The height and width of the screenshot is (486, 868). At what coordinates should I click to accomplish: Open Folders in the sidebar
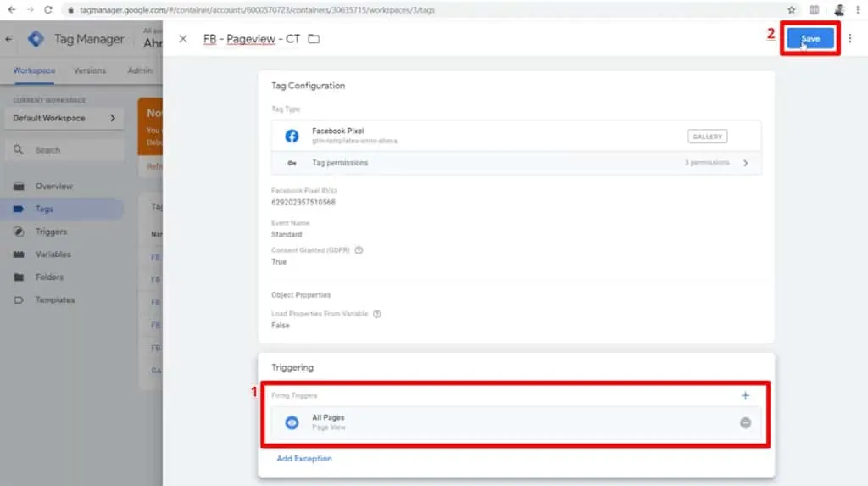click(x=50, y=277)
